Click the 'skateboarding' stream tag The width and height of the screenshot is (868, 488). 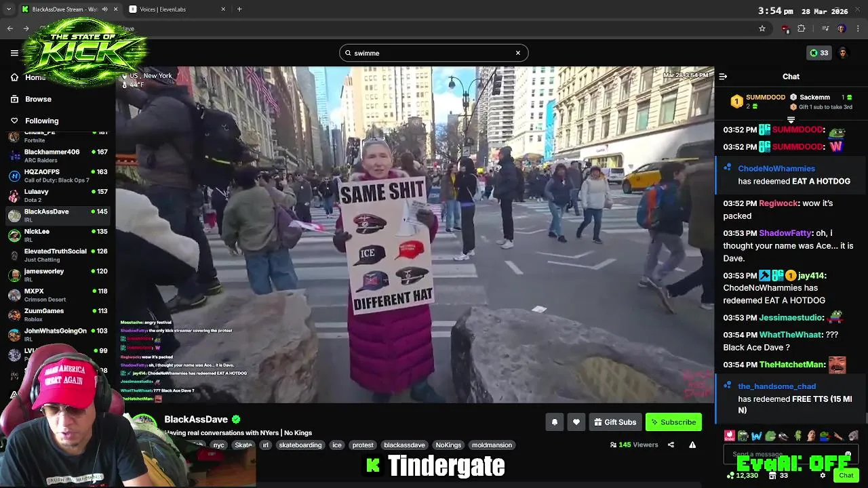(x=300, y=445)
